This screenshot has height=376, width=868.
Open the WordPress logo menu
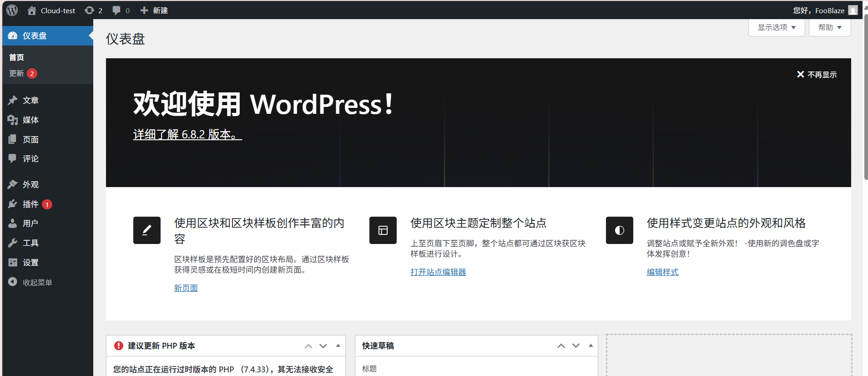click(12, 10)
